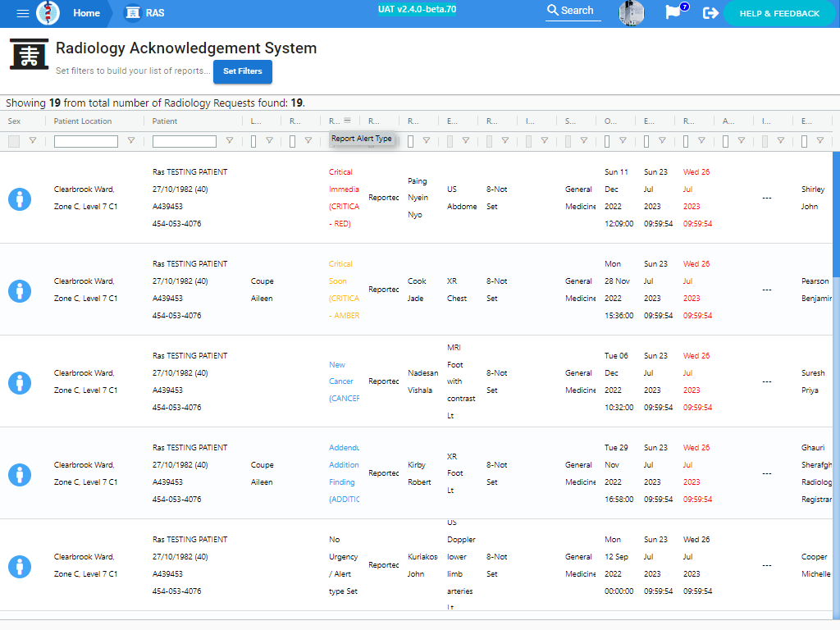The width and height of the screenshot is (840, 630).
Task: Click the filter input under the O... column
Action: tap(607, 141)
